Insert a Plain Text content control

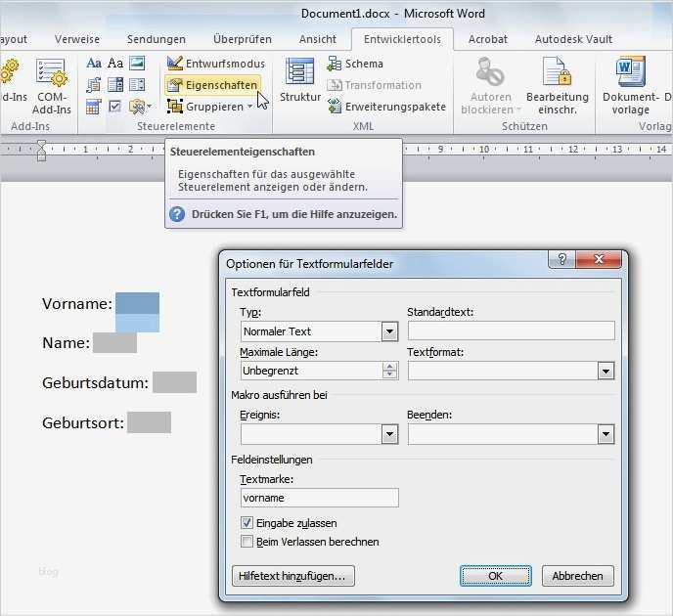115,64
